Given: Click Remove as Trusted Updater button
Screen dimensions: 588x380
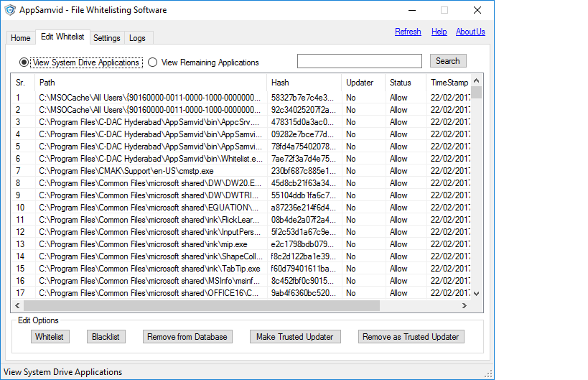Looking at the screenshot, I should pos(411,337).
